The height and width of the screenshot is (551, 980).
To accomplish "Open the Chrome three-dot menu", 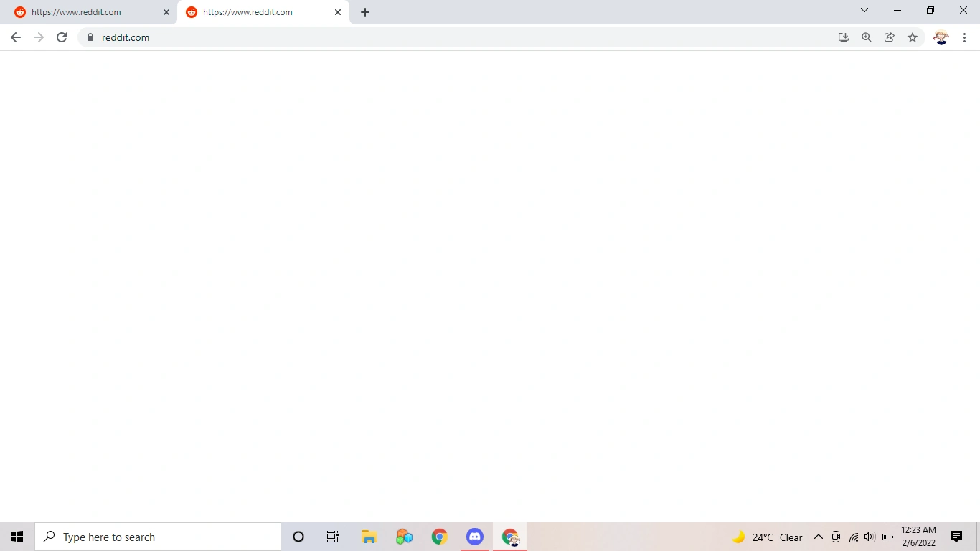I will (965, 37).
